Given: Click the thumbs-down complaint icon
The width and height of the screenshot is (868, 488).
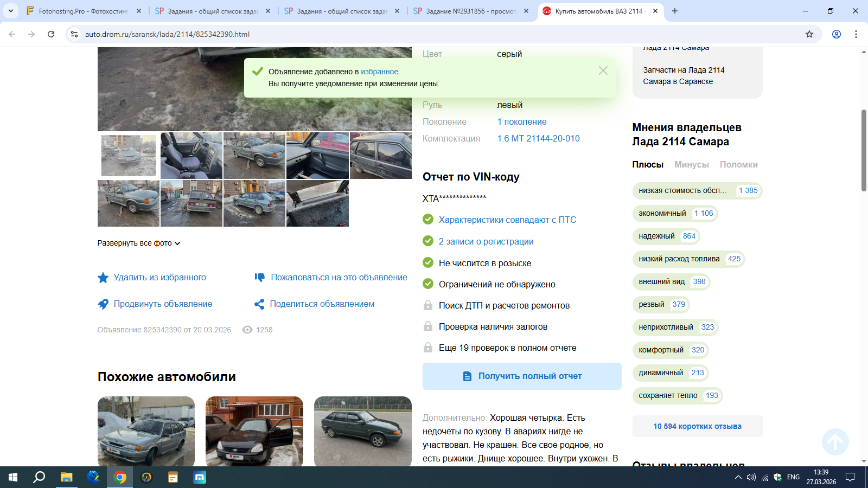Looking at the screenshot, I should tap(260, 278).
